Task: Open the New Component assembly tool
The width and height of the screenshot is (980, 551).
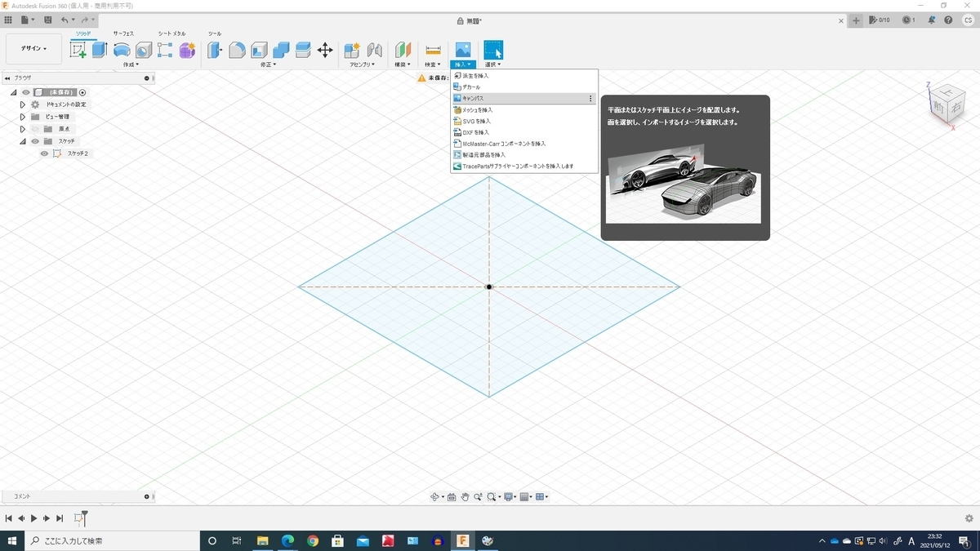Action: click(352, 50)
